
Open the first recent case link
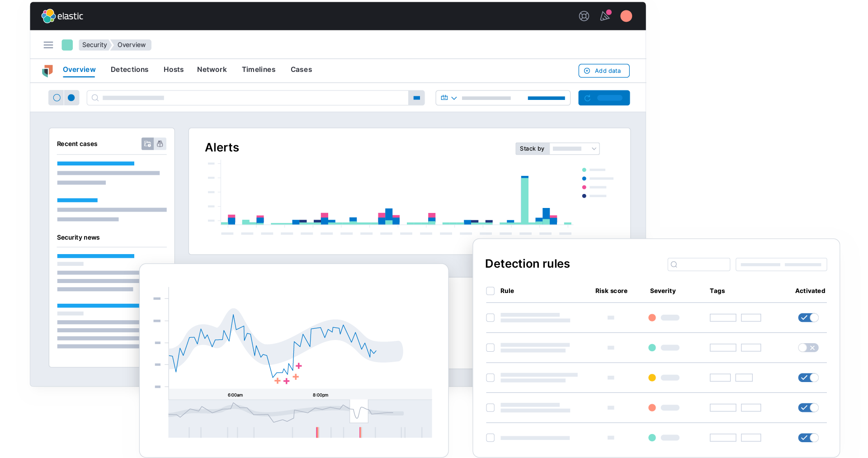click(x=95, y=164)
